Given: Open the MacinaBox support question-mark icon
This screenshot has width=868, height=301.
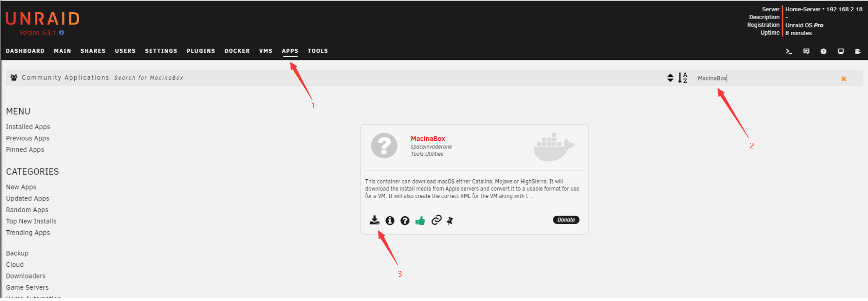Looking at the screenshot, I should point(405,220).
